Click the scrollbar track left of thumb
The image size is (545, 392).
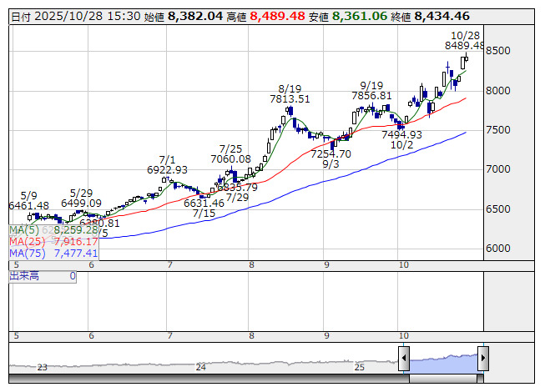click(x=209, y=379)
